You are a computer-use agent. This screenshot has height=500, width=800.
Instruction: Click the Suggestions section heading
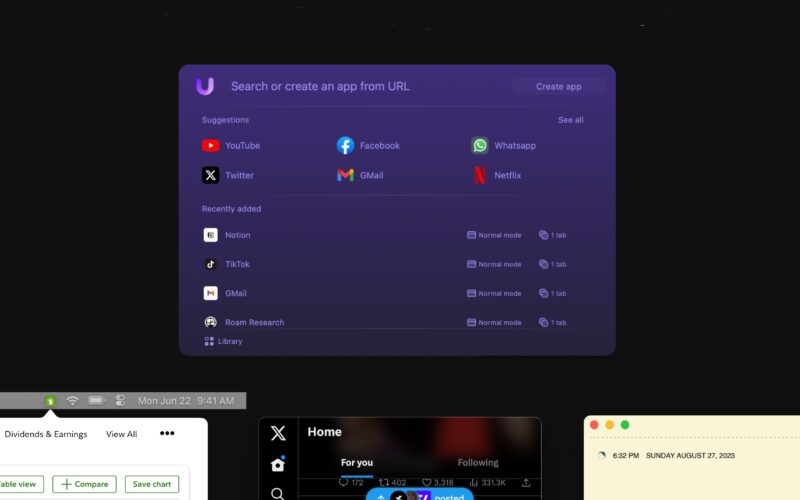[x=225, y=120]
